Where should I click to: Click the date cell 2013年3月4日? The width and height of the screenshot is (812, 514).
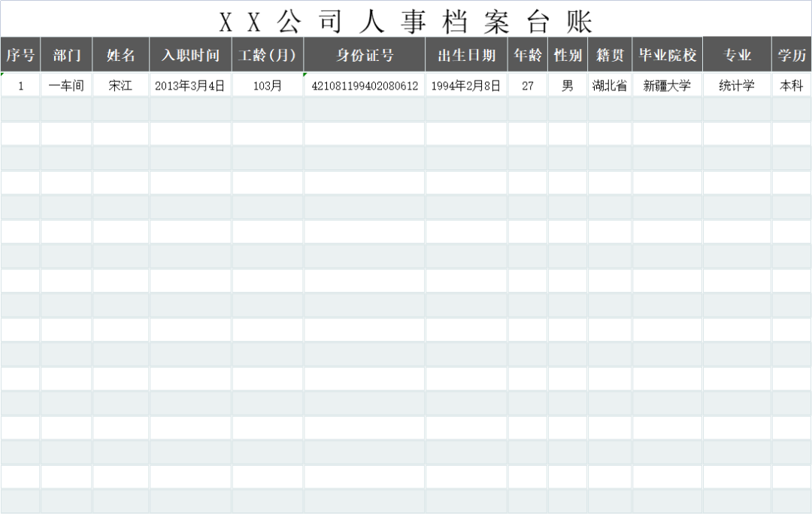(190, 85)
